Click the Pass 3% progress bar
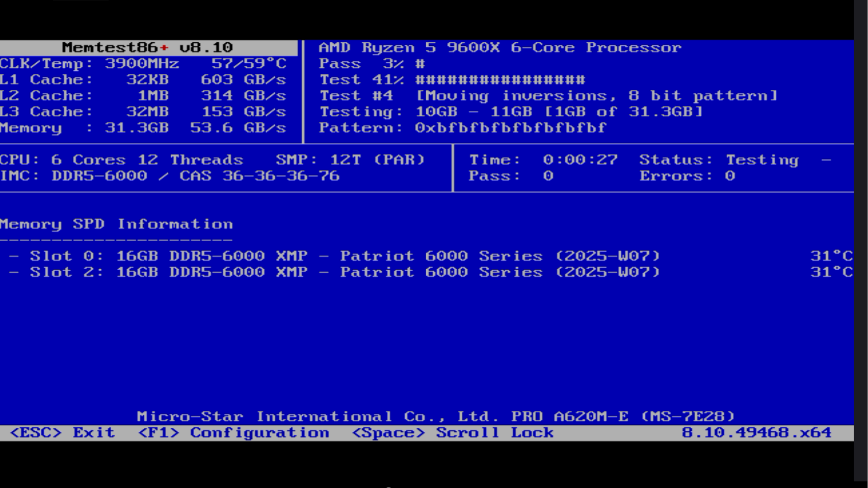 [x=372, y=64]
